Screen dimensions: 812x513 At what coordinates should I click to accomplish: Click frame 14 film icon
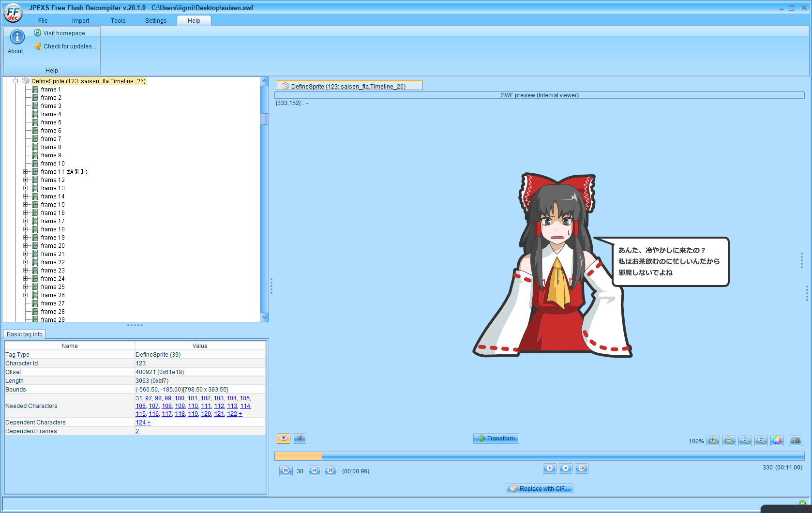click(x=35, y=196)
